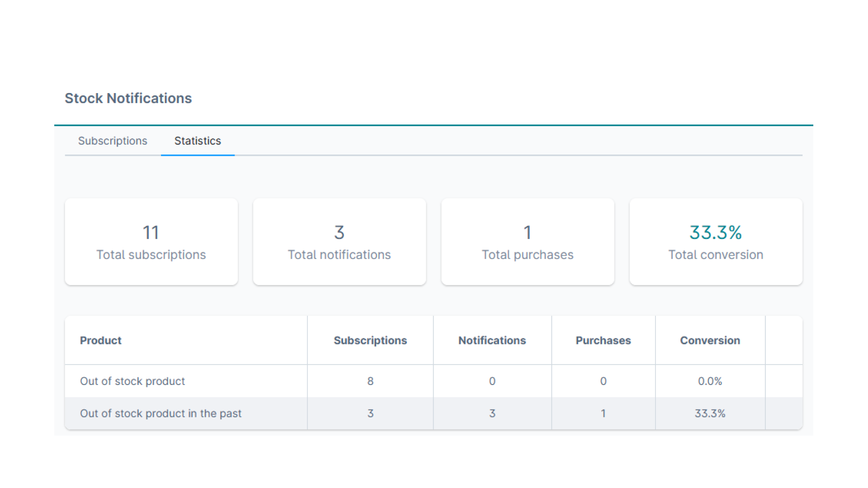Click the 33.3% total conversion value
This screenshot has height=488, width=868.
[x=716, y=233]
